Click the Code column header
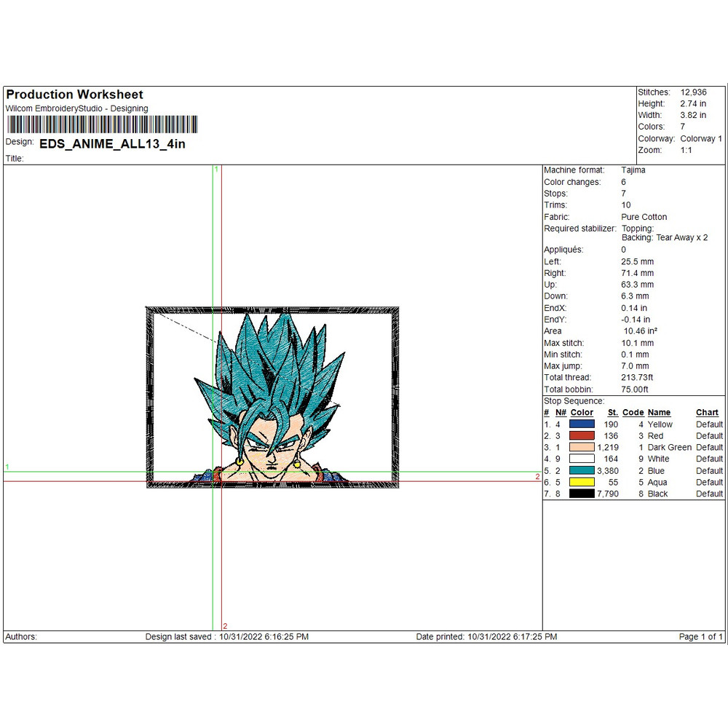Viewport: 728px width, 728px height. coord(633,413)
